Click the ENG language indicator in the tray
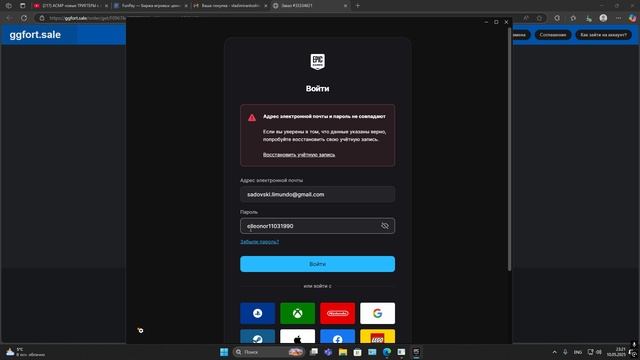 [x=578, y=352]
